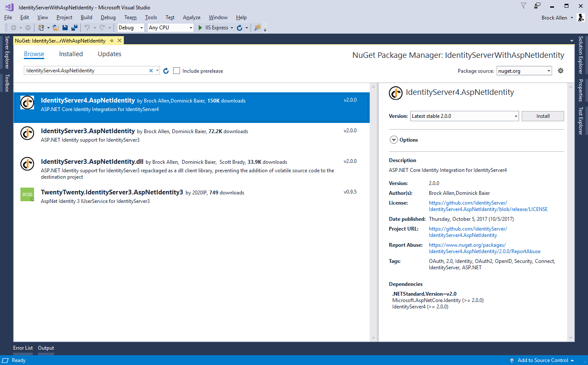Image resolution: width=588 pixels, height=365 pixels.
Task: Click the package search input field
Action: coord(86,71)
